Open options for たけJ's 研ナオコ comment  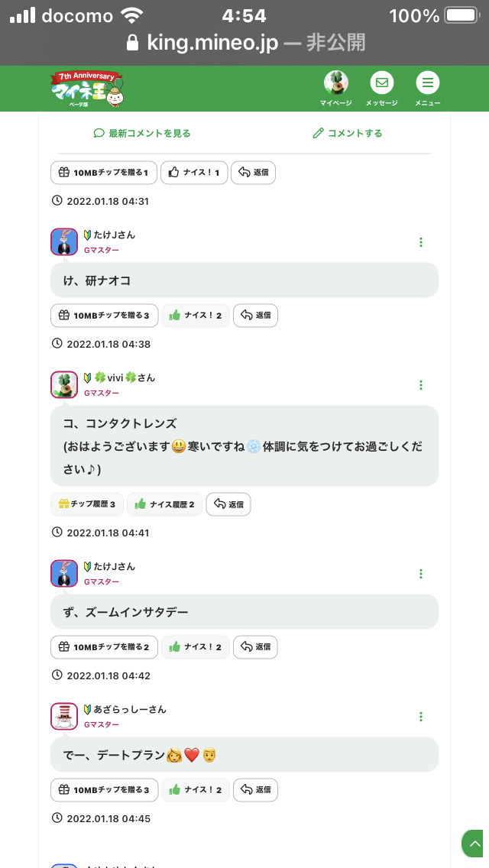coord(421,242)
